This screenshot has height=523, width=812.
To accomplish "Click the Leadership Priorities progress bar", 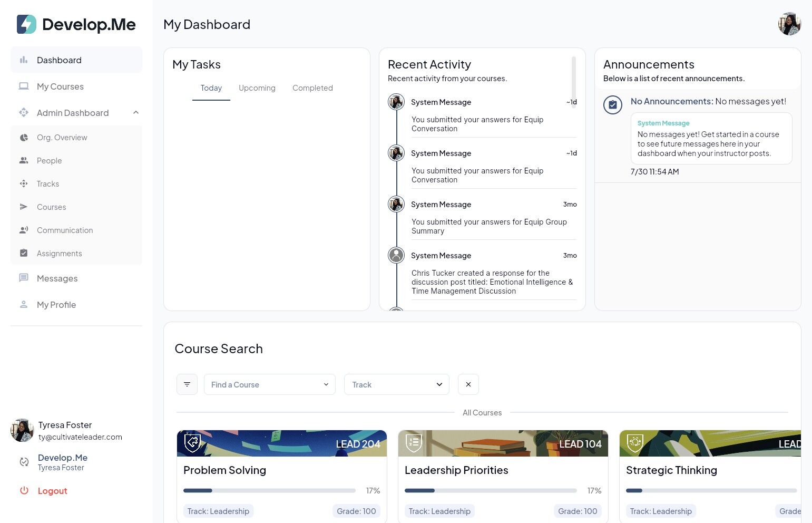I will [491, 490].
